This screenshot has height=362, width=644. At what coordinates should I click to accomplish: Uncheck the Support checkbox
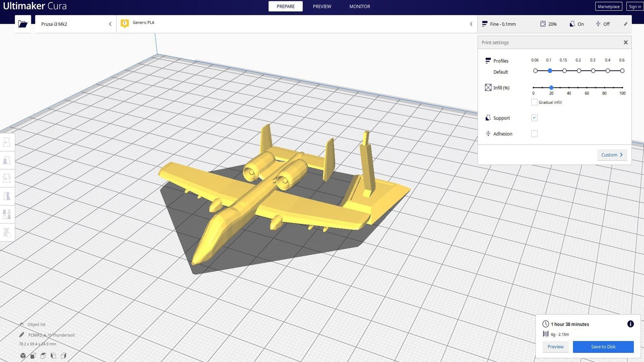pyautogui.click(x=534, y=118)
